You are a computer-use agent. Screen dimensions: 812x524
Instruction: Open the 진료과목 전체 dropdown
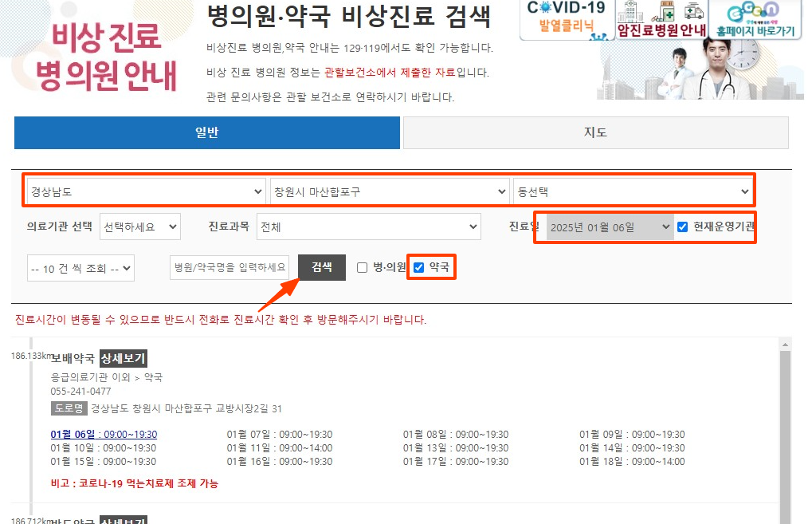tap(369, 227)
